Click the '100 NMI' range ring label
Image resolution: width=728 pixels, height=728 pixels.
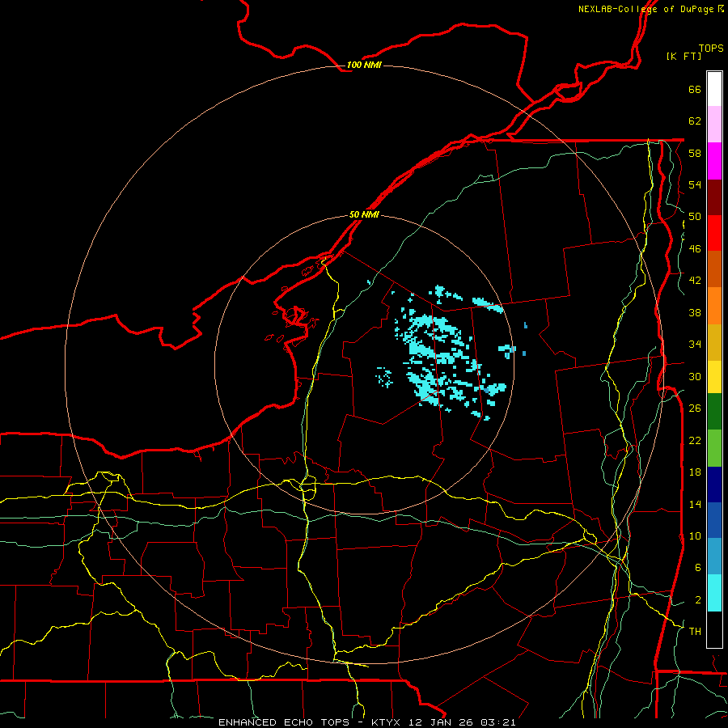[x=364, y=65]
